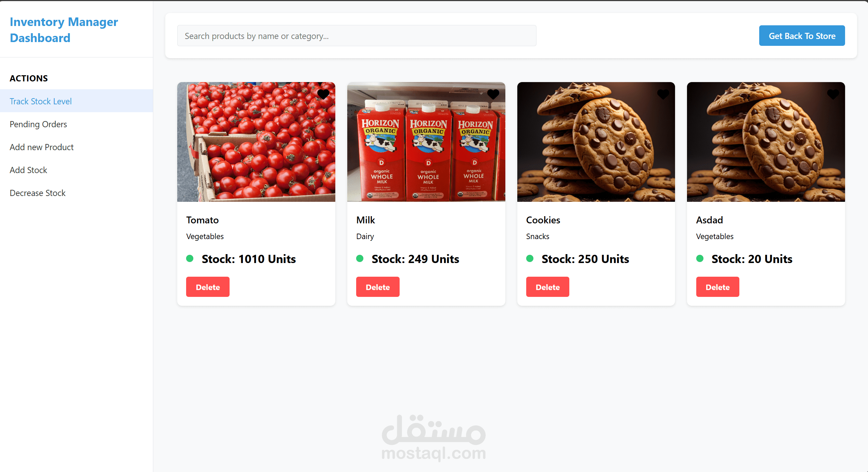
Task: Click the heart icon on Milk card
Action: click(493, 94)
